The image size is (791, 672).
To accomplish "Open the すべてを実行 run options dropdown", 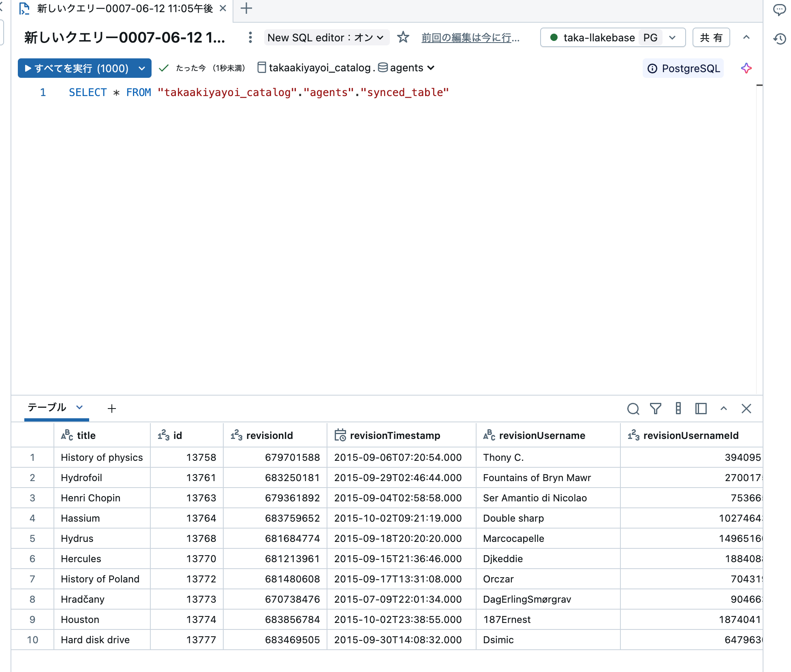I will 141,68.
